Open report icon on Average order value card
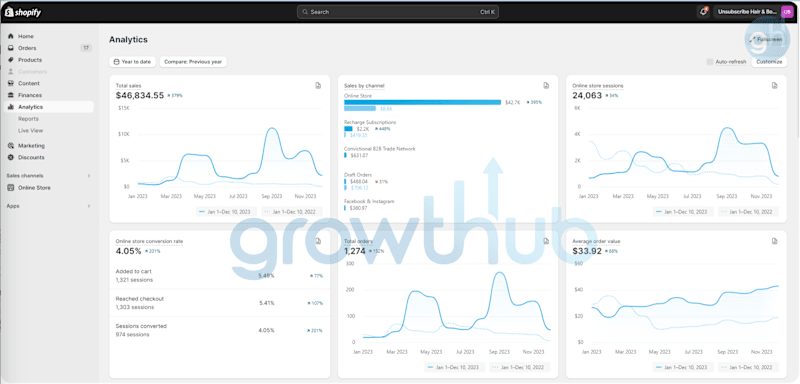800x384 pixels. point(774,241)
